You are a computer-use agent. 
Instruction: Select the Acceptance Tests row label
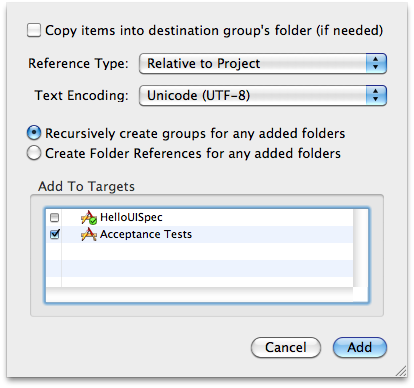tap(146, 234)
